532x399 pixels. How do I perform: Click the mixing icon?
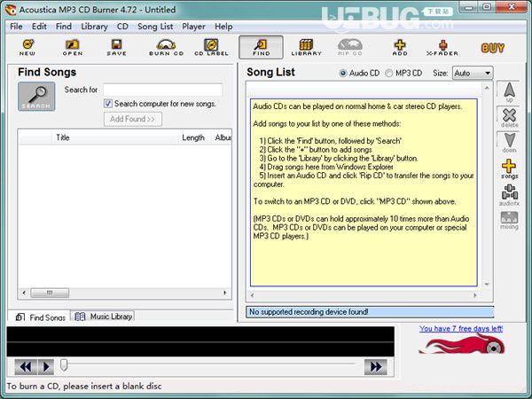tap(509, 220)
